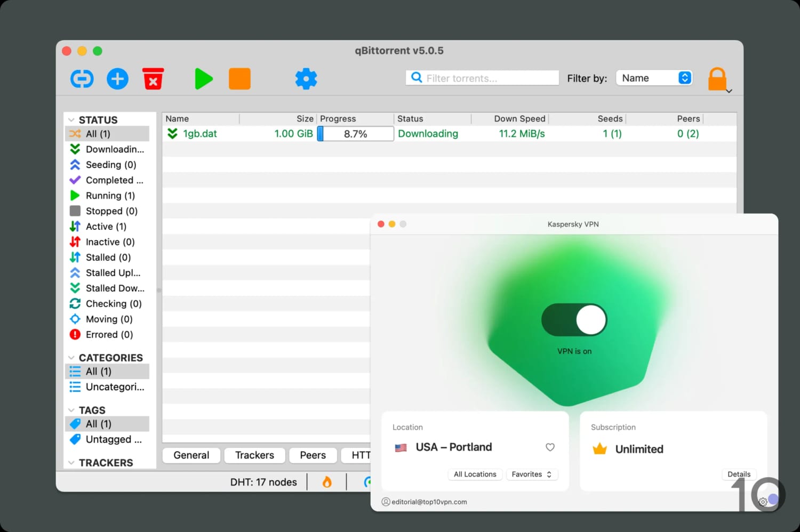Screen dimensions: 800x532
Task: Focus the Filter torrents search field
Action: (482, 78)
